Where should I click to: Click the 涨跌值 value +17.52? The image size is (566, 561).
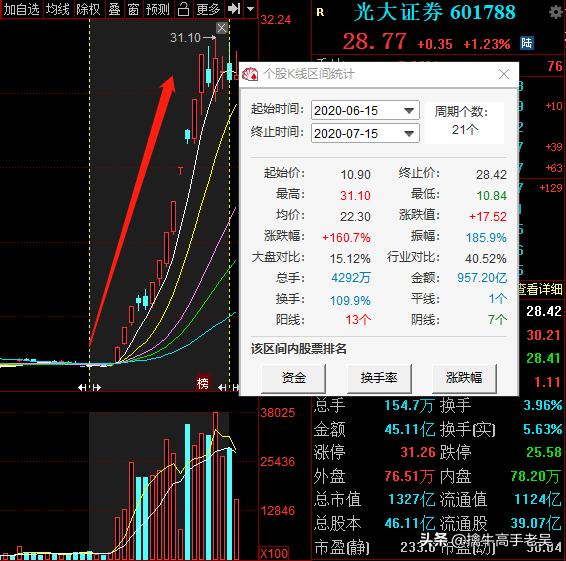pos(488,217)
